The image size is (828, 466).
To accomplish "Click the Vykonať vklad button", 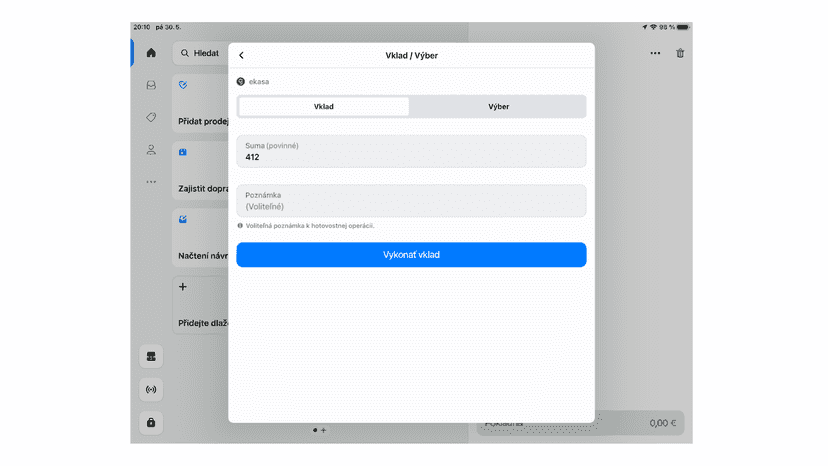I will (411, 255).
